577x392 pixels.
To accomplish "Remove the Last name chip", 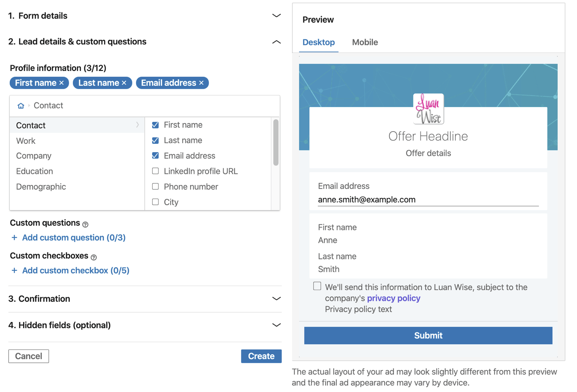I will point(124,83).
